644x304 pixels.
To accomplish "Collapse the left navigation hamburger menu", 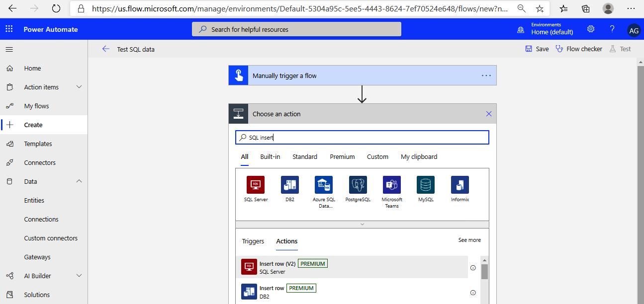I will coord(9,49).
